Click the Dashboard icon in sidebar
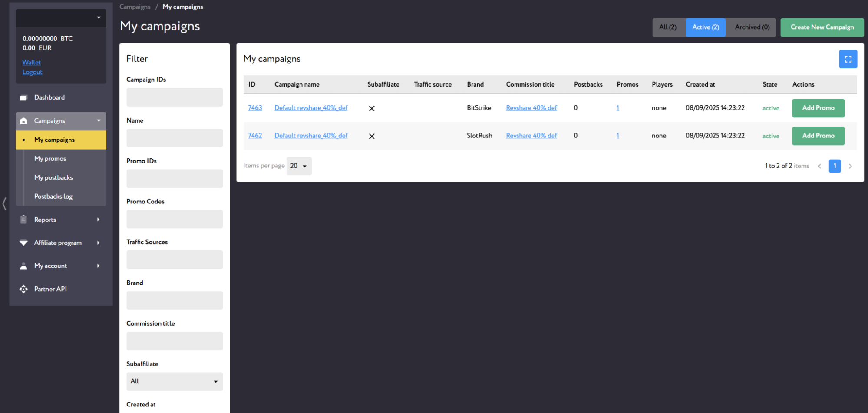Viewport: 868px width, 413px height. coord(23,98)
